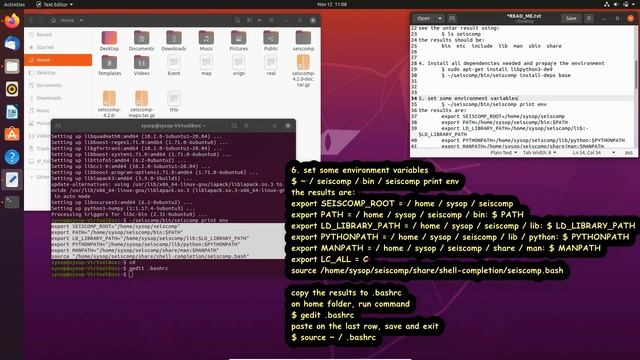Viewport: 640px width, 360px height.
Task: Toggle list/grid view in Files window
Action: point(249,20)
